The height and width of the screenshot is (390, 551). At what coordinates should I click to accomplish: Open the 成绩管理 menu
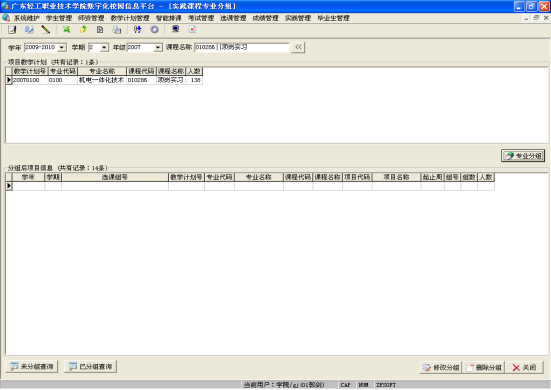tap(265, 18)
